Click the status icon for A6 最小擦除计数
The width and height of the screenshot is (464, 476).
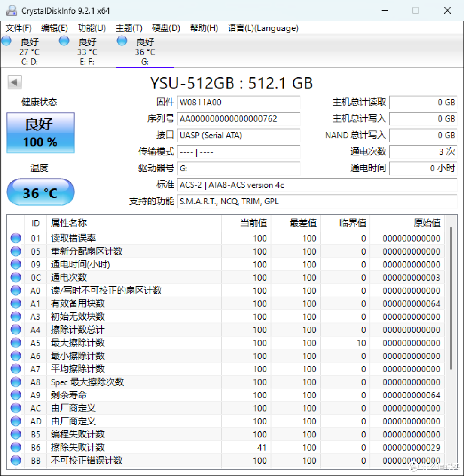[x=16, y=355]
